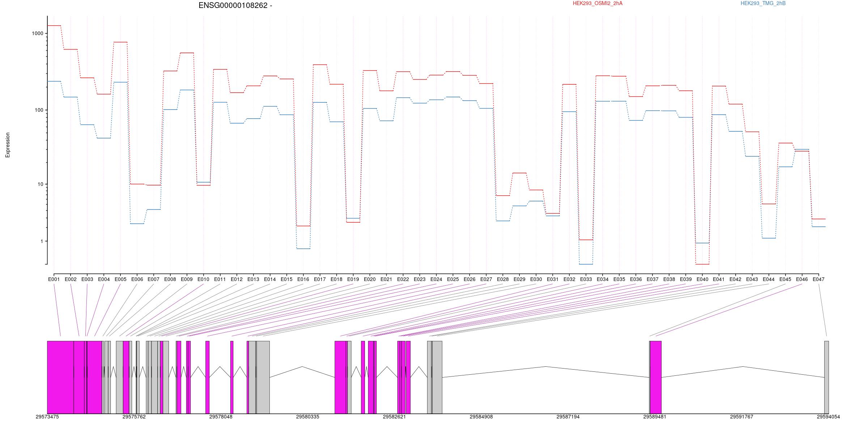Click exon label E037
868x434 pixels.
(x=653, y=279)
